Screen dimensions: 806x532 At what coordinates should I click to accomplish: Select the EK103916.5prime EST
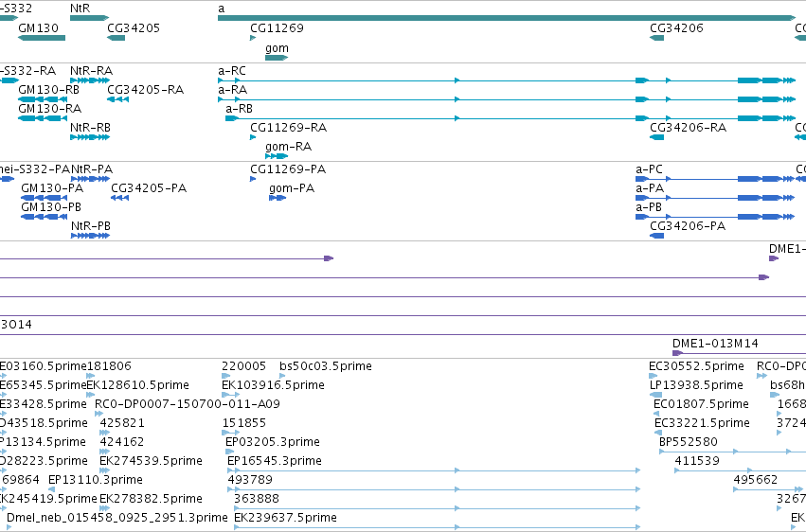[x=230, y=396]
